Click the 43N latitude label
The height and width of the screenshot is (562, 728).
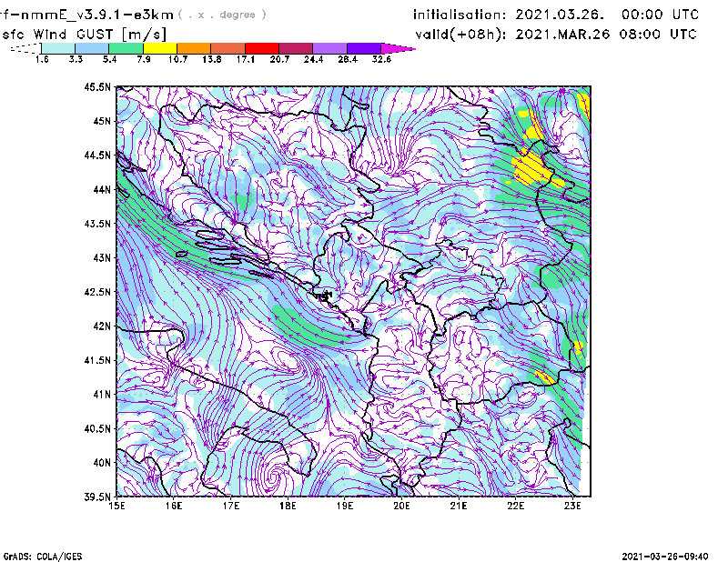tap(103, 257)
